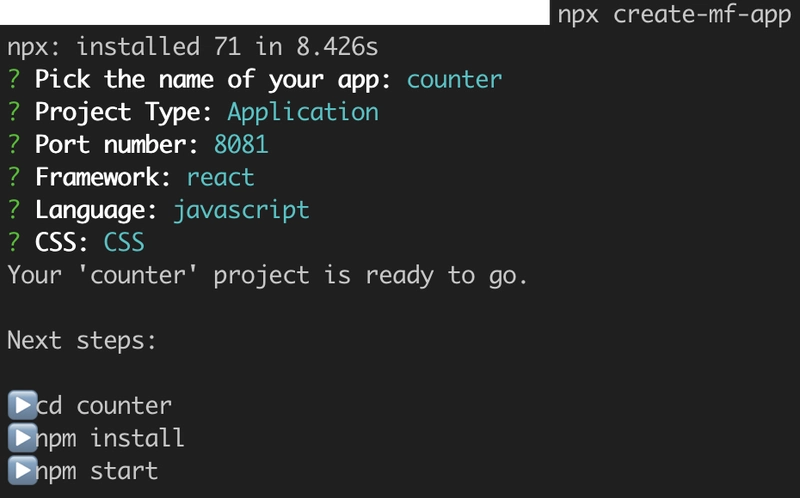Image resolution: width=800 pixels, height=498 pixels.
Task: Click the app name answer 'counter'
Action: 454,80
